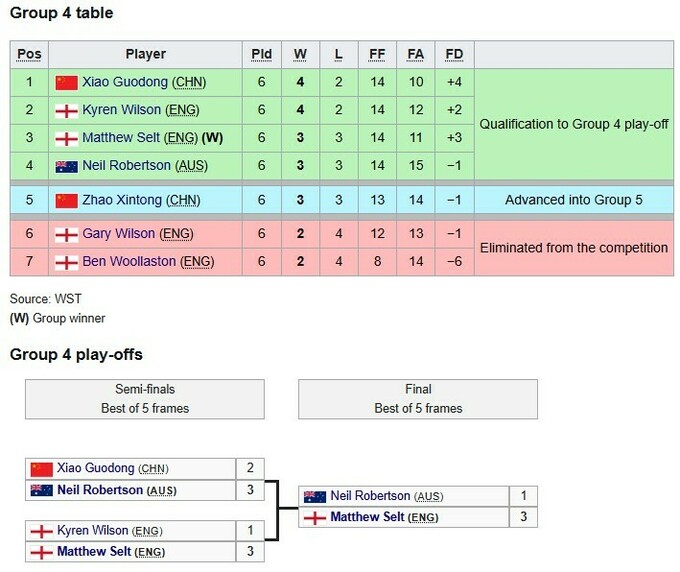The image size is (680, 572).
Task: Click England flag next to Ben Woollaston
Action: tap(66, 262)
